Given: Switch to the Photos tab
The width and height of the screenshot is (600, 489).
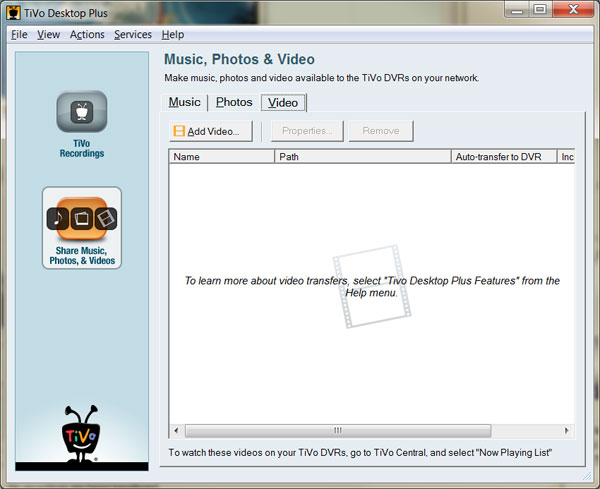Looking at the screenshot, I should click(234, 102).
